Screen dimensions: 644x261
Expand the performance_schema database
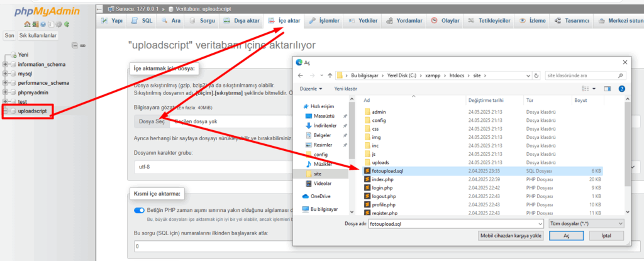tap(5, 82)
